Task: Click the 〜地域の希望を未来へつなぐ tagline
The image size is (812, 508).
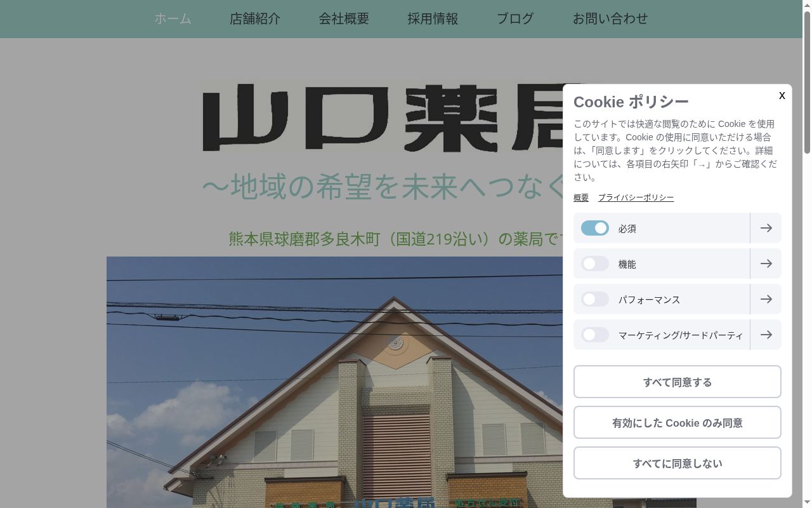Action: click(383, 186)
